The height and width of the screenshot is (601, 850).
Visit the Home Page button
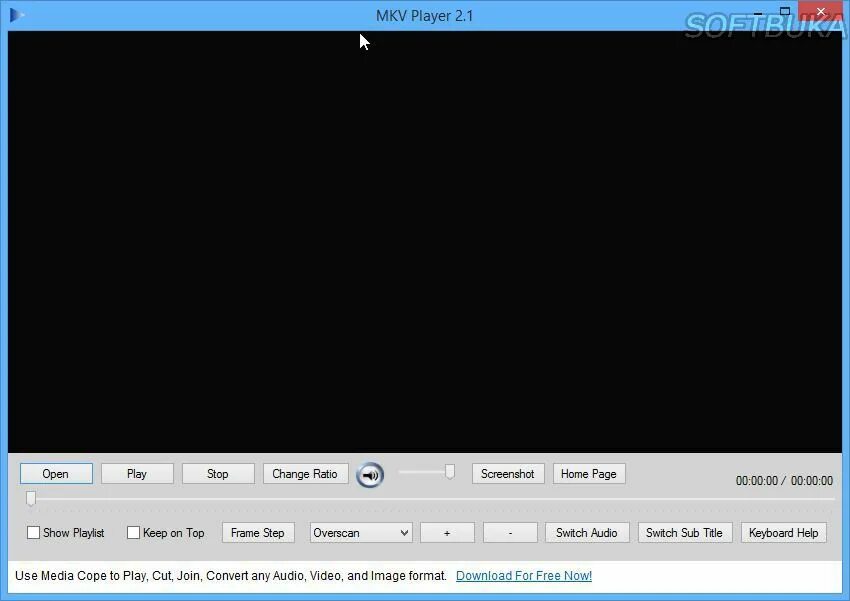[589, 474]
